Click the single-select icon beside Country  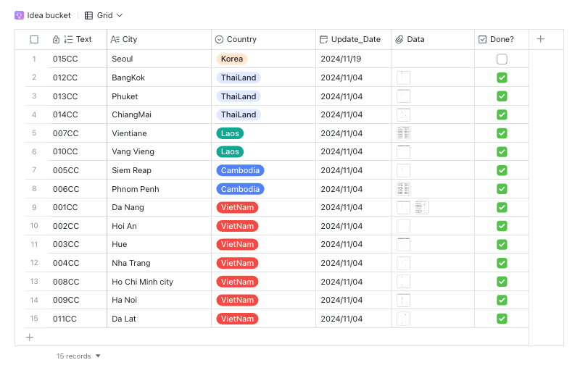pyautogui.click(x=220, y=39)
